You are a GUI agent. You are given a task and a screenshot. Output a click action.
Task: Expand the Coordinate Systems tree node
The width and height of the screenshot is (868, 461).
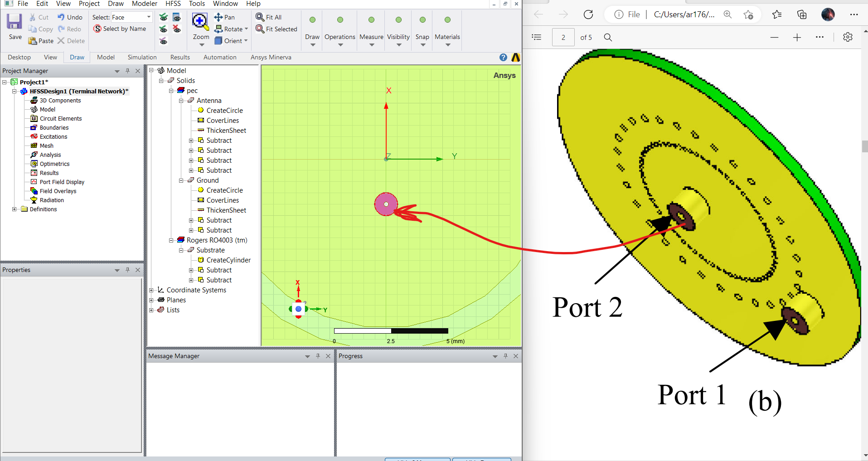point(151,290)
